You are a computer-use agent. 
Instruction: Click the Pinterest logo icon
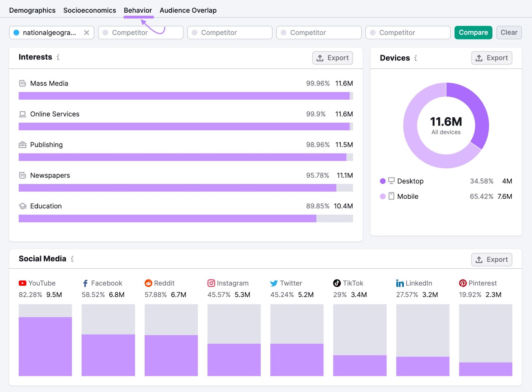pos(463,283)
